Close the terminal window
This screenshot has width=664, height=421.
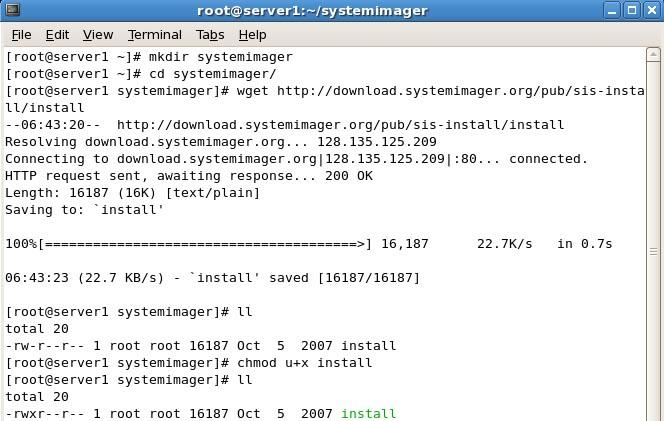pyautogui.click(x=653, y=10)
